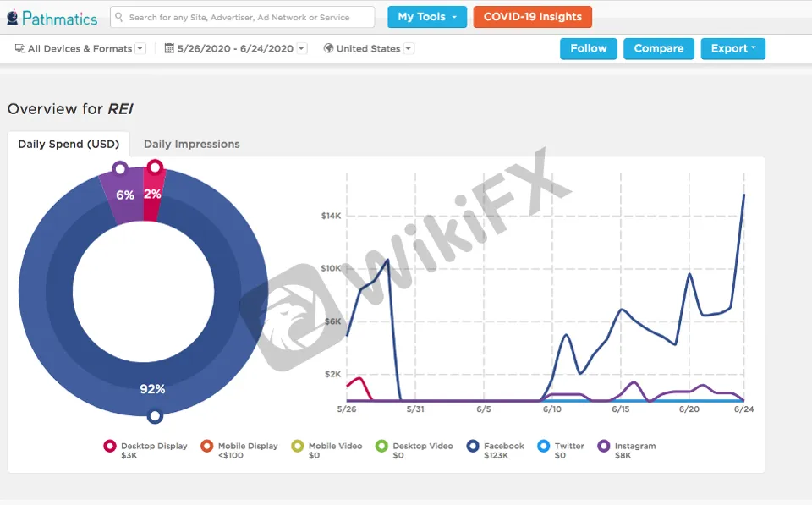
Task: Click the Facebook $123K legend label
Action: (x=504, y=451)
